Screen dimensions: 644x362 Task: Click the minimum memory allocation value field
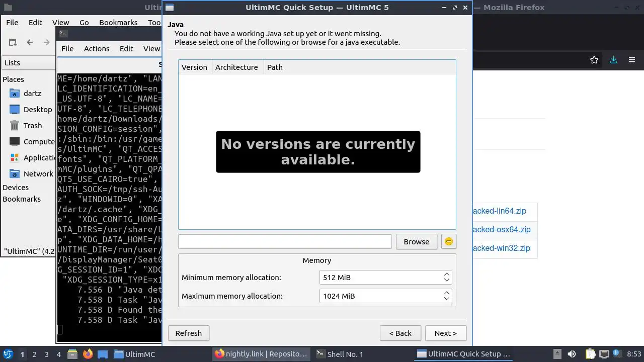pyautogui.click(x=381, y=278)
